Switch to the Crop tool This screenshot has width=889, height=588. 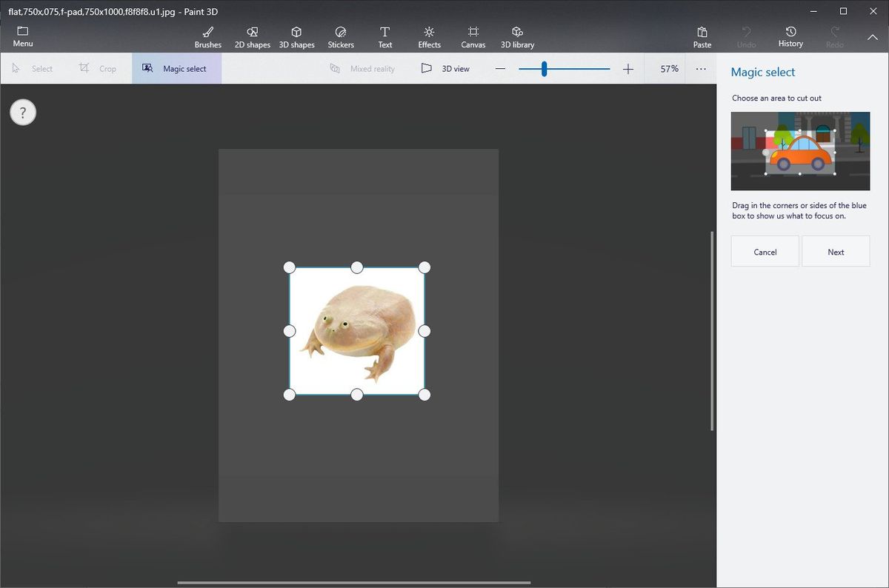(x=99, y=68)
